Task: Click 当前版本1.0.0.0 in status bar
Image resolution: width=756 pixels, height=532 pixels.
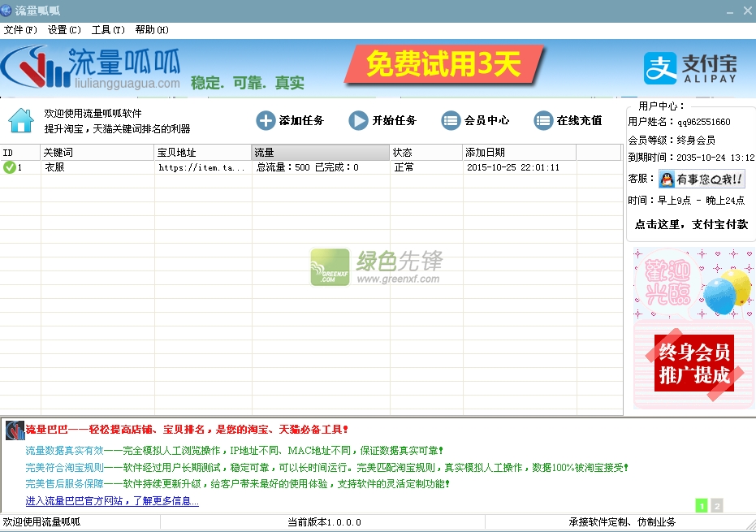Action: coord(324,522)
